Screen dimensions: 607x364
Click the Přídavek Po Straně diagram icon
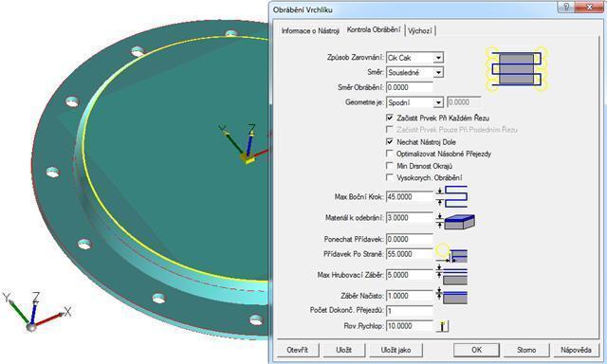coord(451,253)
